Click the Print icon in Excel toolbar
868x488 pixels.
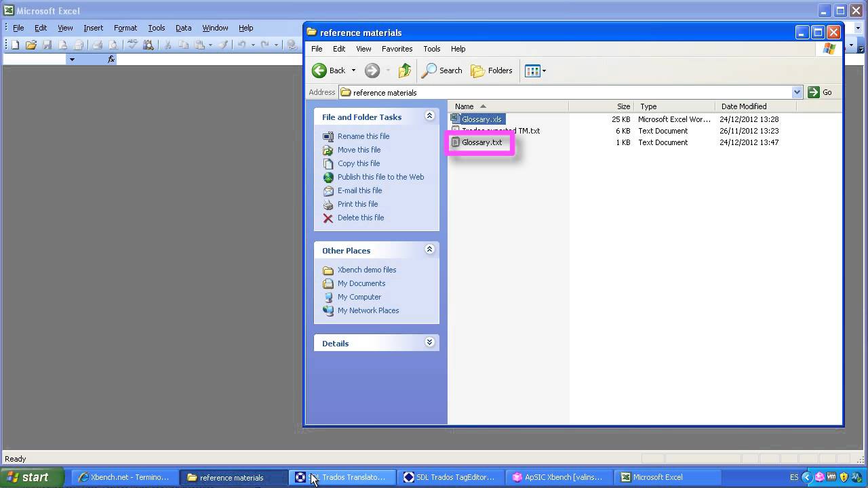(97, 45)
